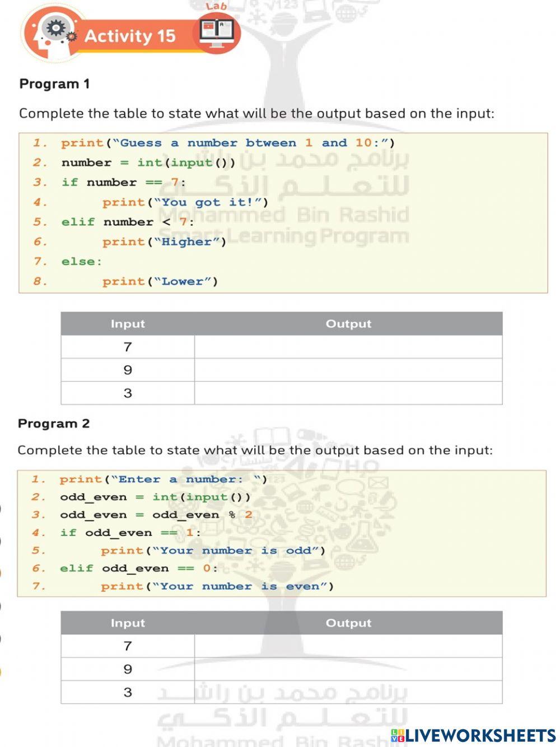Viewport: 560px width, 747px height.
Task: Click the "Program 1" heading
Action: pyautogui.click(x=54, y=84)
